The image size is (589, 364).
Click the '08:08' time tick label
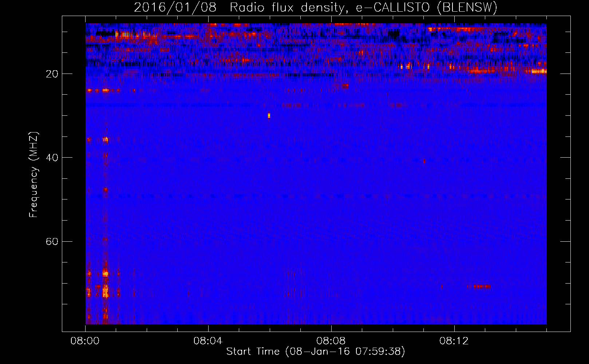(x=331, y=341)
